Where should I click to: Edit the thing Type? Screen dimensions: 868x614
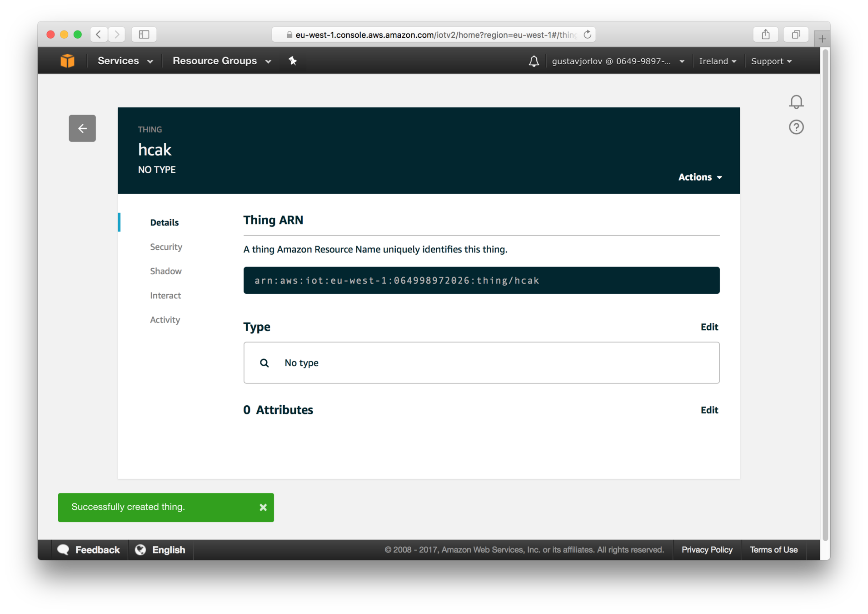coord(709,327)
